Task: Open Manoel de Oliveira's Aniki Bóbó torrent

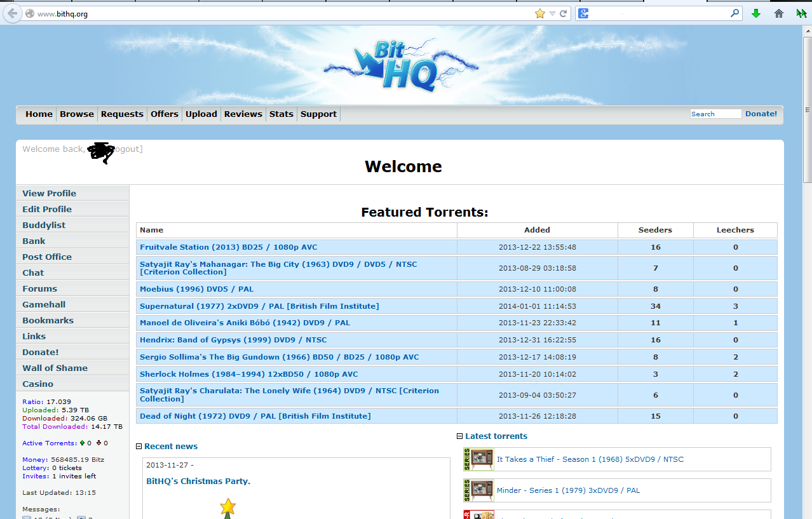Action: 245,323
